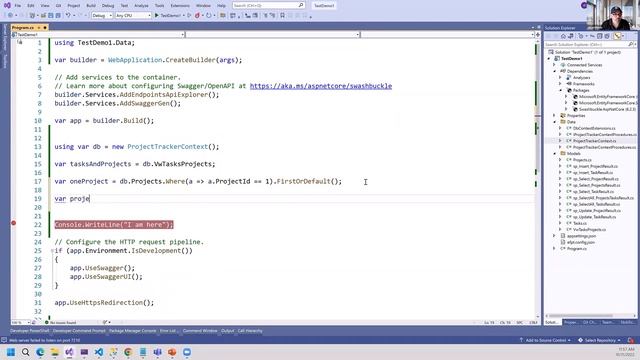Collapse the Packages node
This screenshot has height=360, width=640.
click(x=560, y=90)
